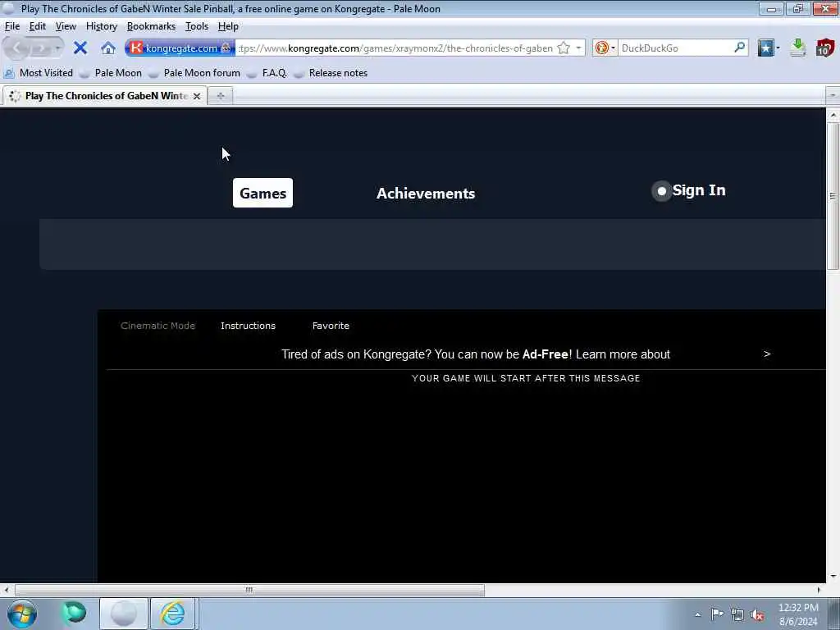The image size is (840, 630).
Task: Click the vertical scrollbar thumb
Action: click(x=833, y=196)
